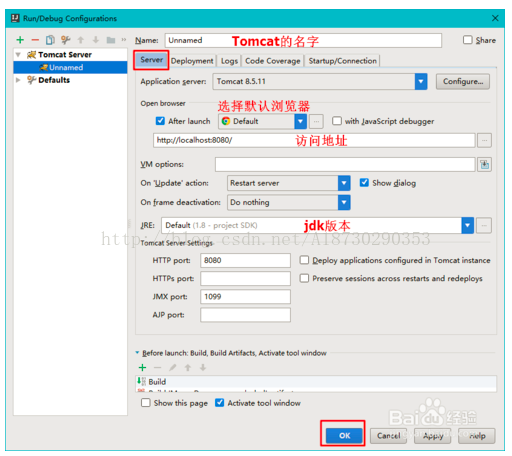Image resolution: width=512 pixels, height=456 pixels.
Task: Click the Apply button
Action: 433,436
